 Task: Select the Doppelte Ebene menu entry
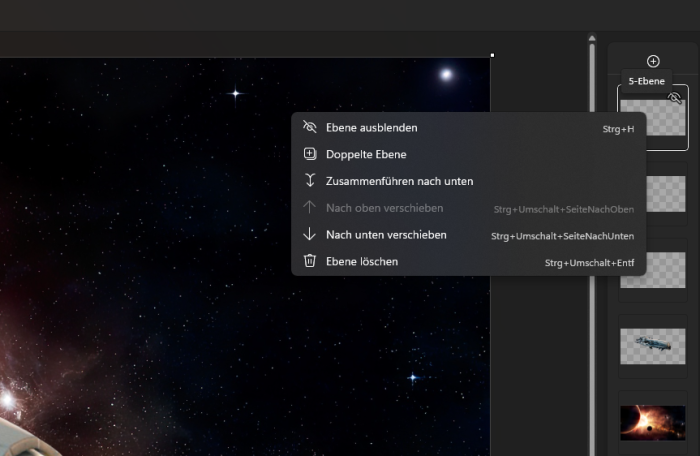[366, 154]
